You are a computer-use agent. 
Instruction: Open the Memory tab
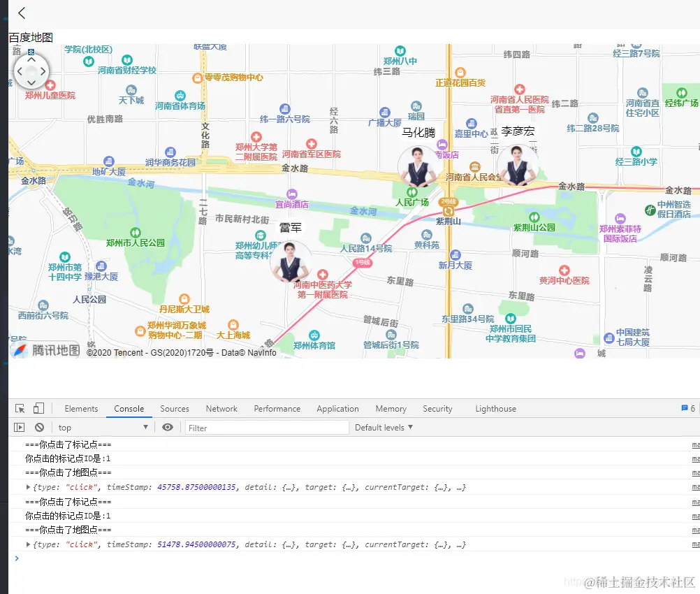click(x=391, y=409)
